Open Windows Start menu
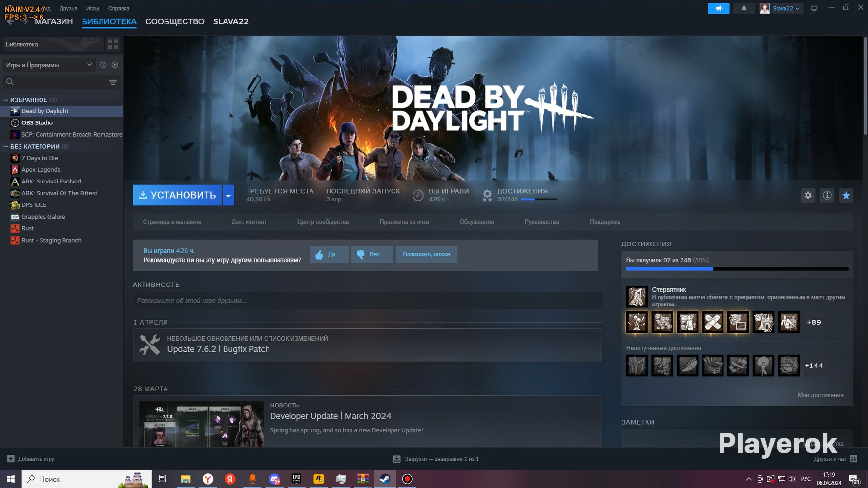This screenshot has width=868, height=488. pyautogui.click(x=11, y=479)
